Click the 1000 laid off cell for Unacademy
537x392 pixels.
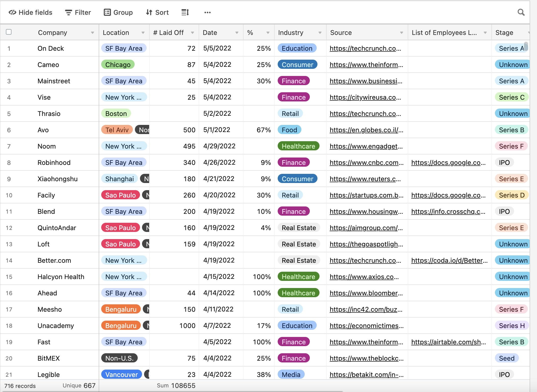click(x=174, y=326)
